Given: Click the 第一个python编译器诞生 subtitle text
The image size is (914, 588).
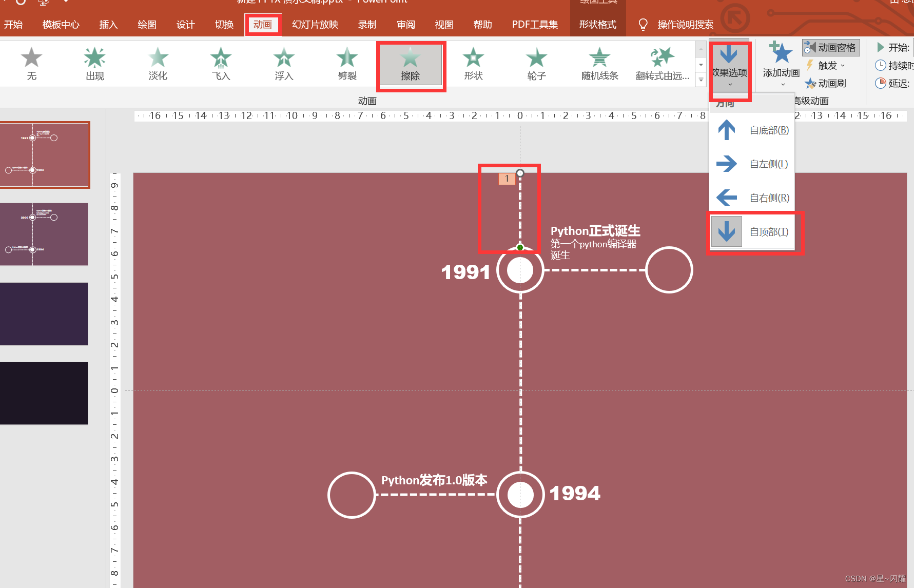Looking at the screenshot, I should point(593,249).
